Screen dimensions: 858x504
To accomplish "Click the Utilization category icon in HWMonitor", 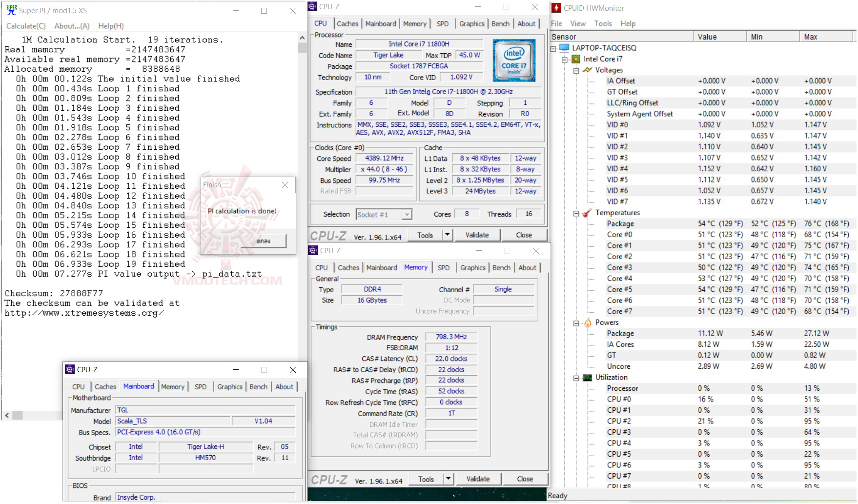I will tap(588, 378).
